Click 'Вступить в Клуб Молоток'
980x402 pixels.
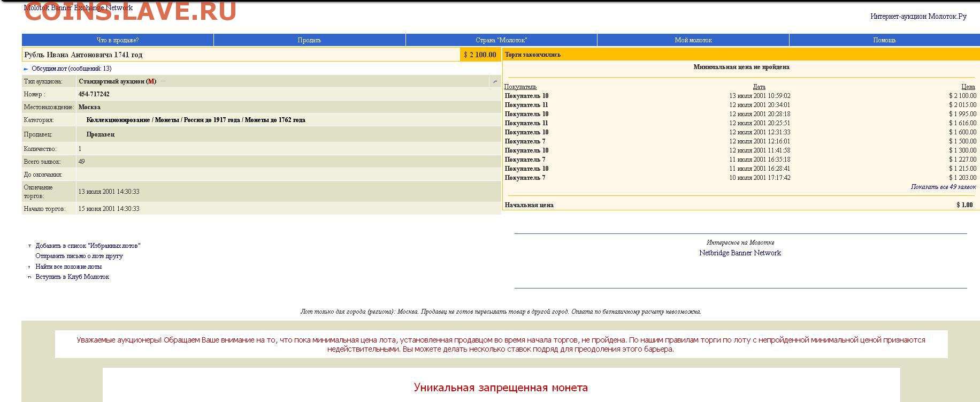[x=72, y=277]
